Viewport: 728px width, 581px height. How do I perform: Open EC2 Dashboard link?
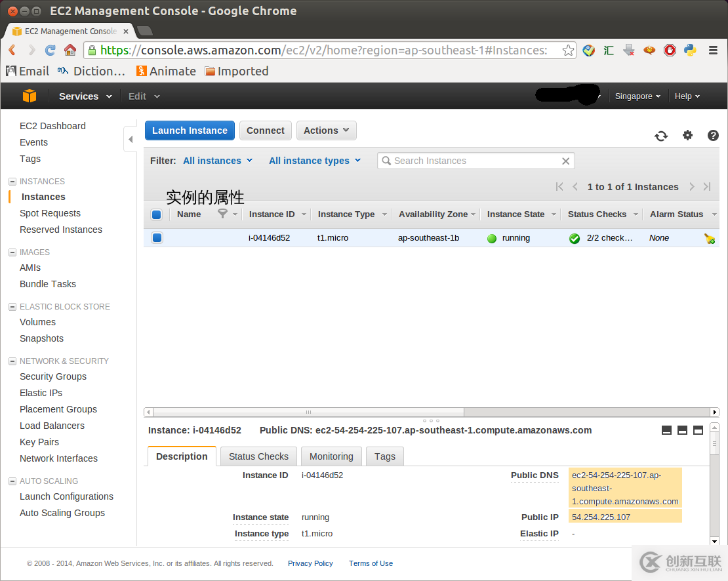coord(52,126)
